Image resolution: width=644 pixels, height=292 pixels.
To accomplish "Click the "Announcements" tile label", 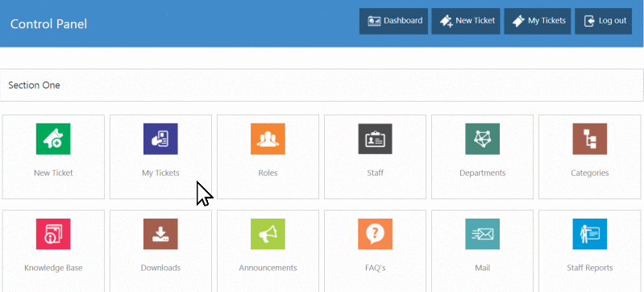I will 268,268.
